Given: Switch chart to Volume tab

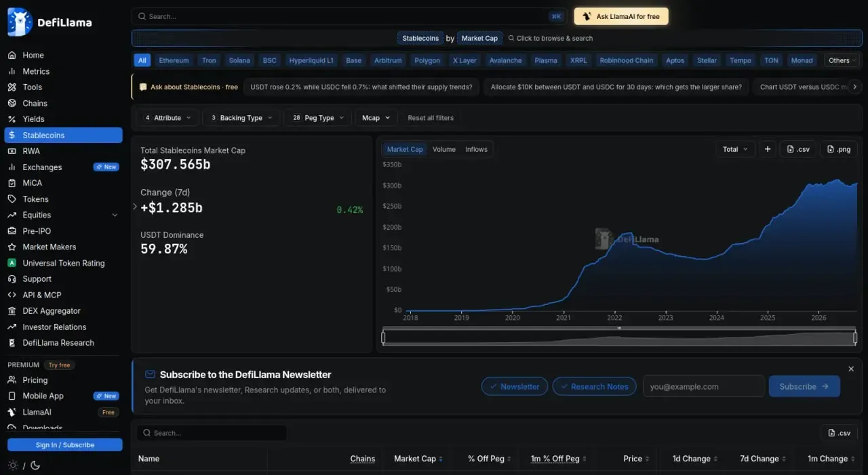Looking at the screenshot, I should pos(444,149).
